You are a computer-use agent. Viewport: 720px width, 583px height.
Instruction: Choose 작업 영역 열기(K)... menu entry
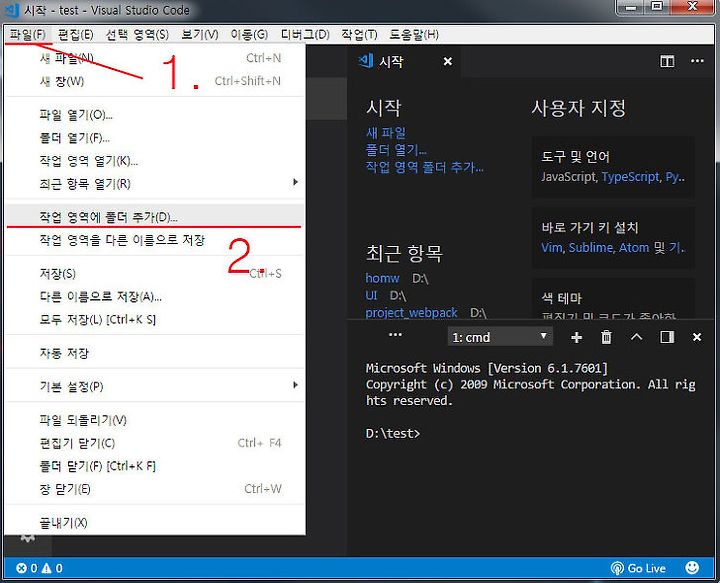(155, 161)
